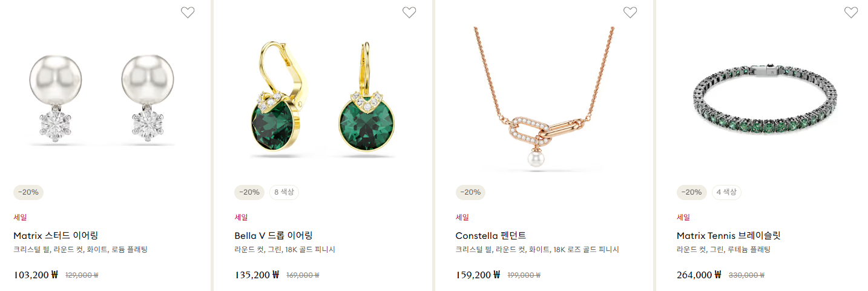Image resolution: width=868 pixels, height=291 pixels.
Task: Click the heart on the Constella pendant card
Action: pos(630,12)
